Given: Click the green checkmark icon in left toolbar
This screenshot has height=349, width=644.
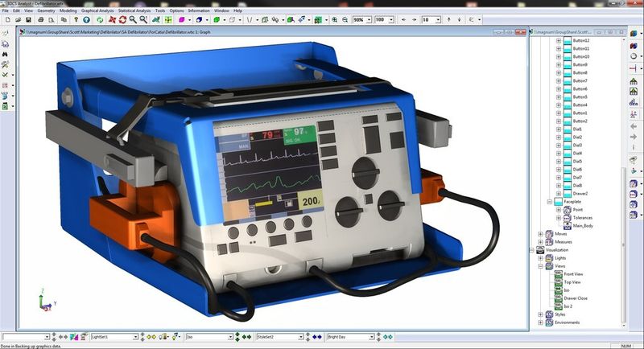Looking at the screenshot, I should [x=5, y=75].
